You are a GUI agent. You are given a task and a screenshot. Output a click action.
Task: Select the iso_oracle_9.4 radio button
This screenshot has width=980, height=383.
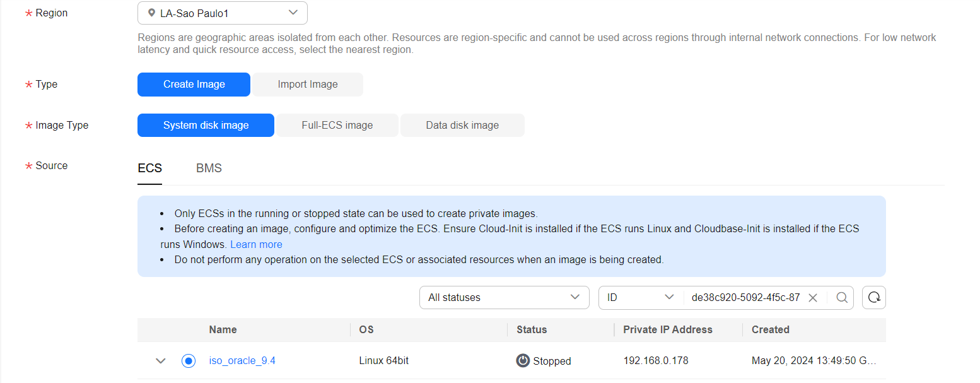point(188,361)
